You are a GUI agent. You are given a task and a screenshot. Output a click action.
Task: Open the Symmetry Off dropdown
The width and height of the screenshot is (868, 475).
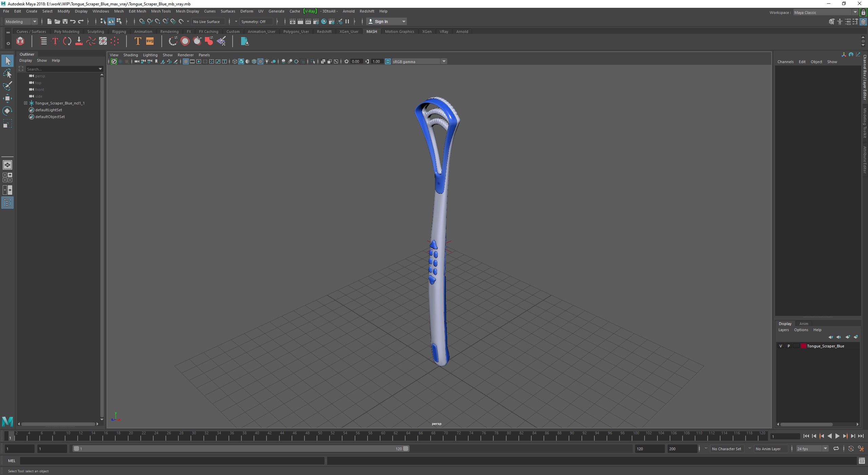[256, 21]
